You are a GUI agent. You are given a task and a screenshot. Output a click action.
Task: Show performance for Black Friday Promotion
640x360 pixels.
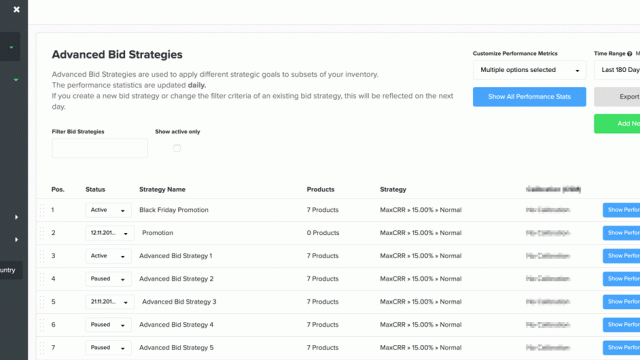tap(621, 210)
